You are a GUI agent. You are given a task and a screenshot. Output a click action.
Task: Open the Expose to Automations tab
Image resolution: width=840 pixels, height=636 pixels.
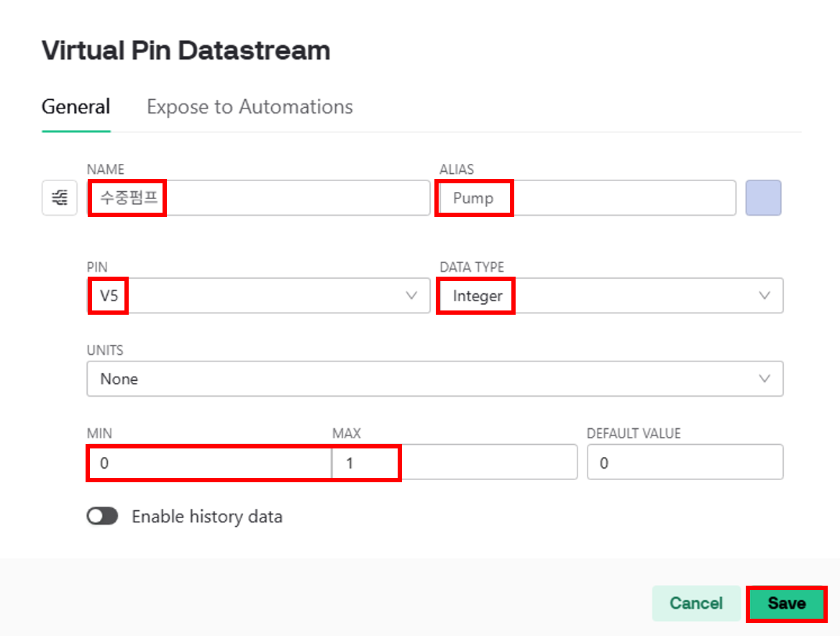click(250, 106)
